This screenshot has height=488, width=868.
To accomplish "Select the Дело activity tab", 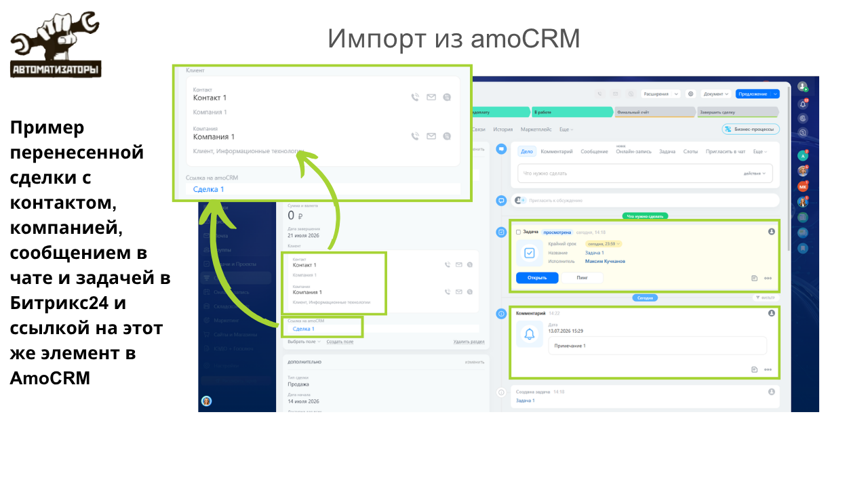I will [x=527, y=151].
